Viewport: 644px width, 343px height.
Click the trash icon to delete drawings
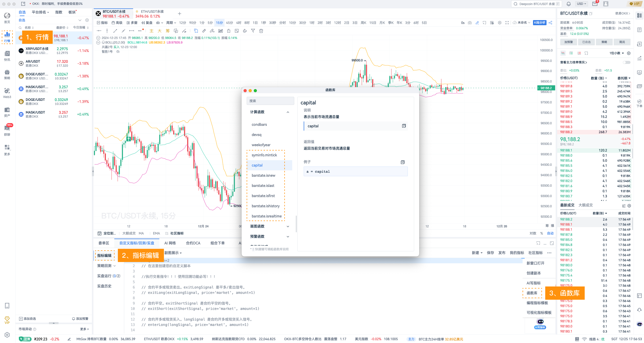click(x=261, y=31)
